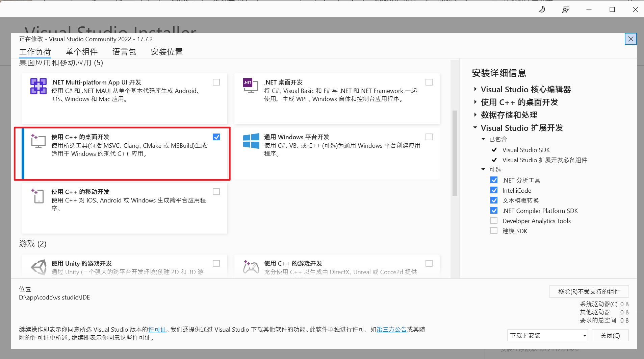Enable the Developer Analytics Tools component
644x359 pixels.
(494, 221)
